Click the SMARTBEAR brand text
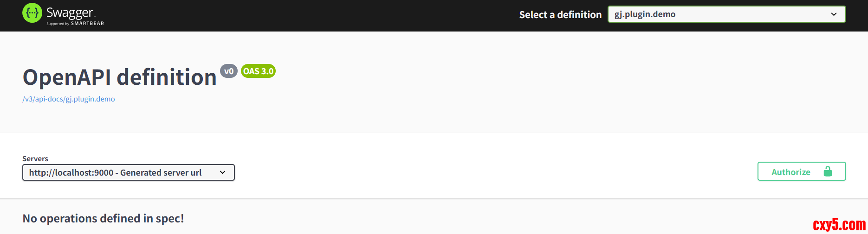Image resolution: width=868 pixels, height=234 pixels. tap(87, 24)
